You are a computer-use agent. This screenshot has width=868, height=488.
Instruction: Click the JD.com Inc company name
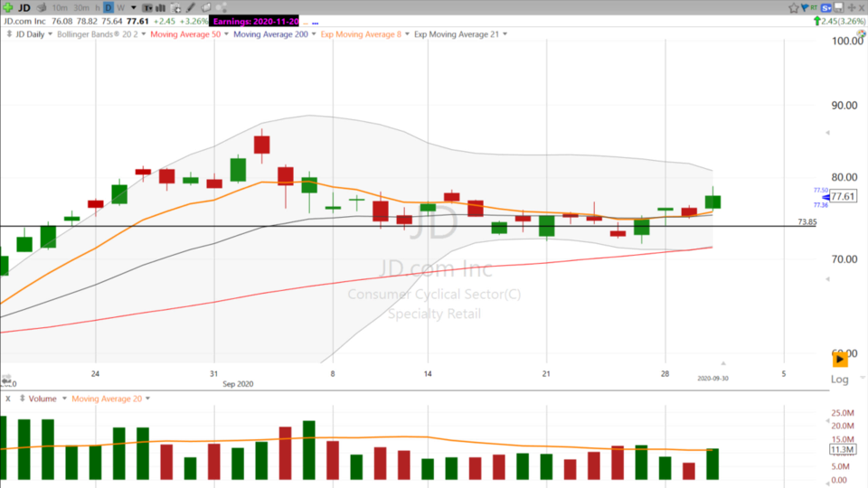[25, 21]
